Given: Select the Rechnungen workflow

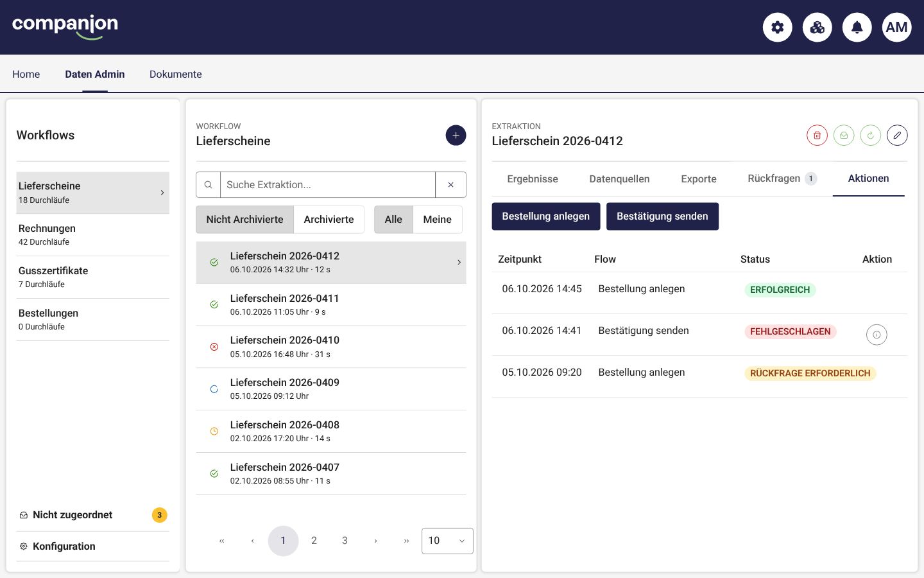Looking at the screenshot, I should [x=93, y=235].
